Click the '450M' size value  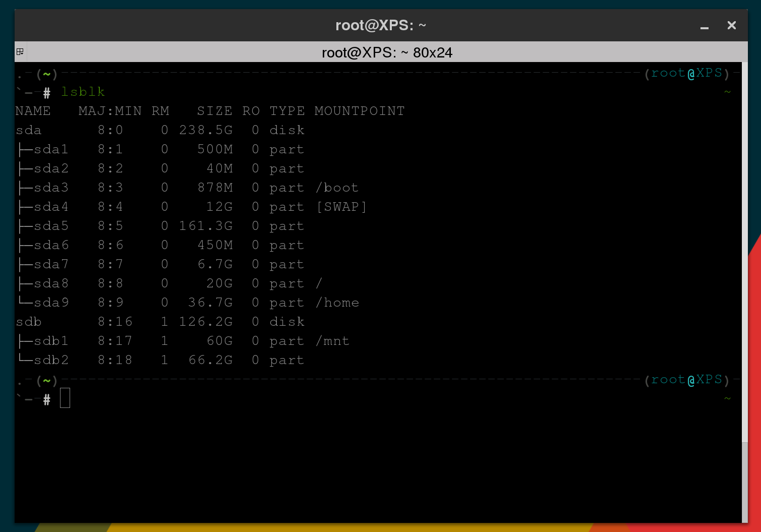point(215,245)
